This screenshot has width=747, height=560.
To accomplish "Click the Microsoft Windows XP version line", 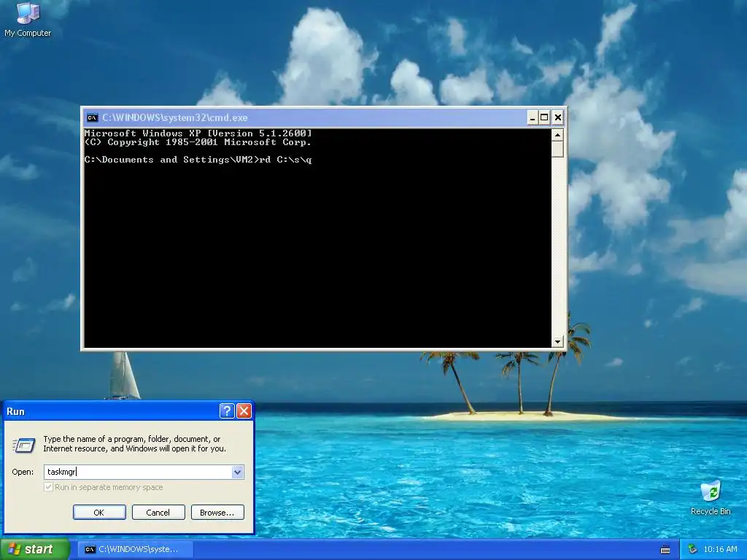I will click(198, 133).
